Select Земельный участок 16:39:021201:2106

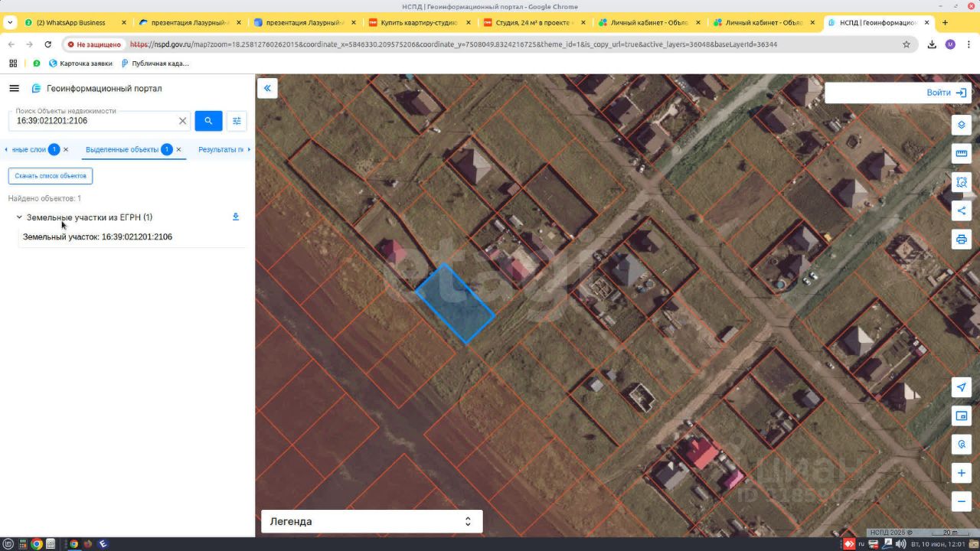(97, 237)
